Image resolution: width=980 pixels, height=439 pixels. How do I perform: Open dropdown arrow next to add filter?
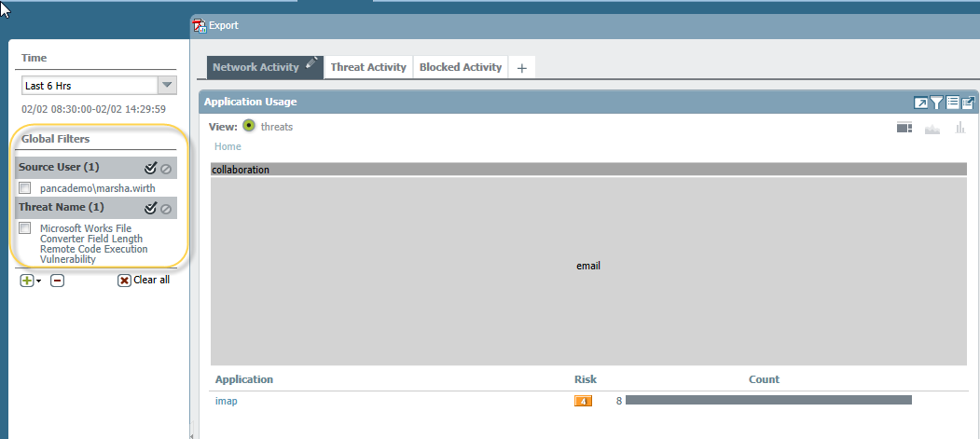[39, 281]
